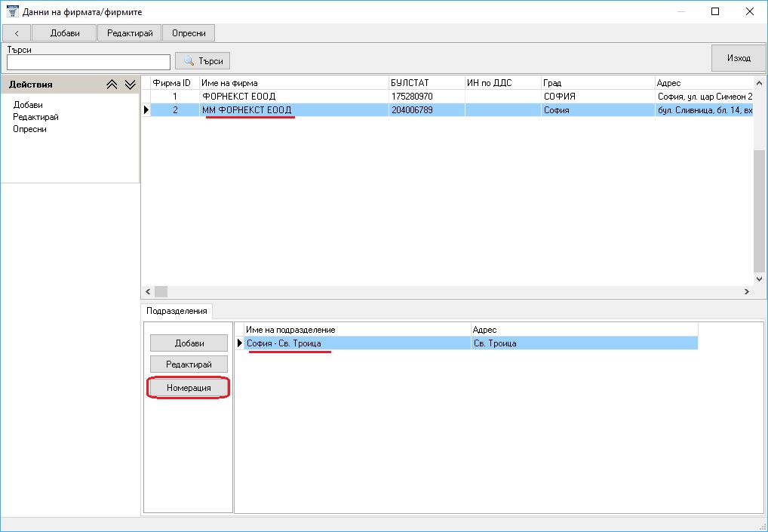This screenshot has height=532, width=768.
Task: Click the ИН по ДДС column header
Action: click(x=503, y=83)
